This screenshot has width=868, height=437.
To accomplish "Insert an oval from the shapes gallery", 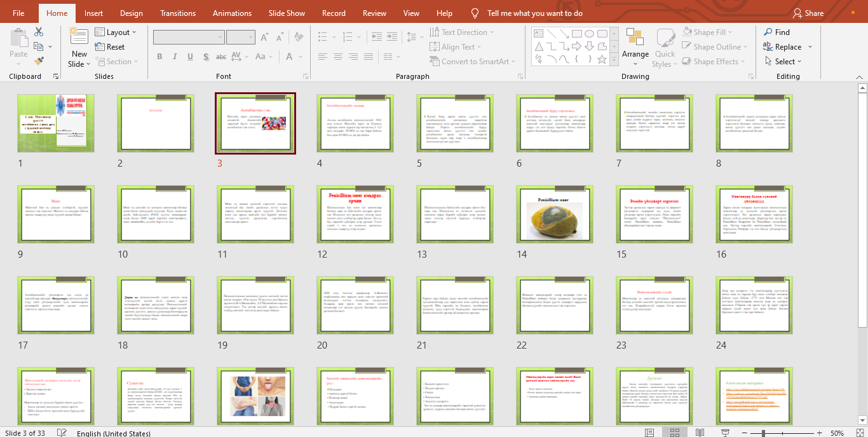I will coord(589,34).
